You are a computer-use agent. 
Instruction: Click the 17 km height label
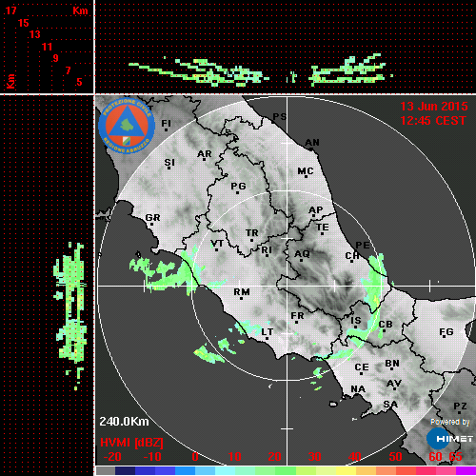[10, 10]
